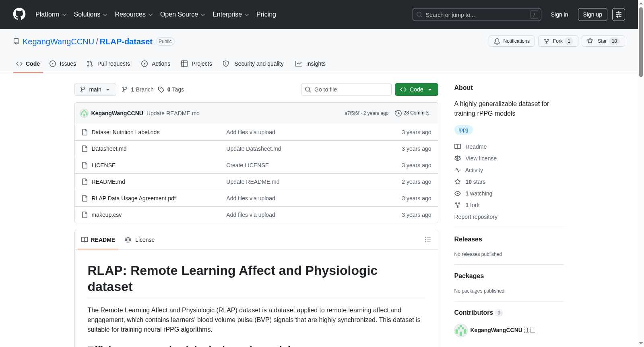Click file icon for Dataset Nutrition Label.ods
Image resolution: width=644 pixels, height=347 pixels.
[85, 132]
